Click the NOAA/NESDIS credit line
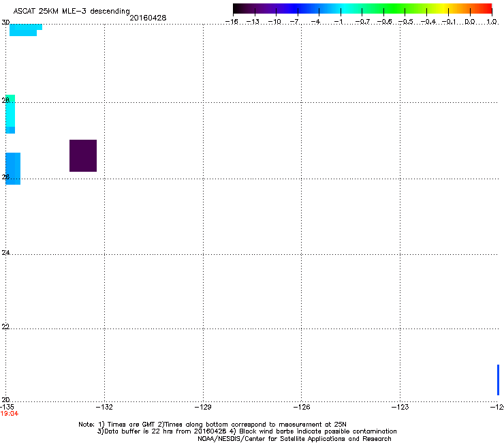This screenshot has height=443, width=504. pyautogui.click(x=294, y=439)
